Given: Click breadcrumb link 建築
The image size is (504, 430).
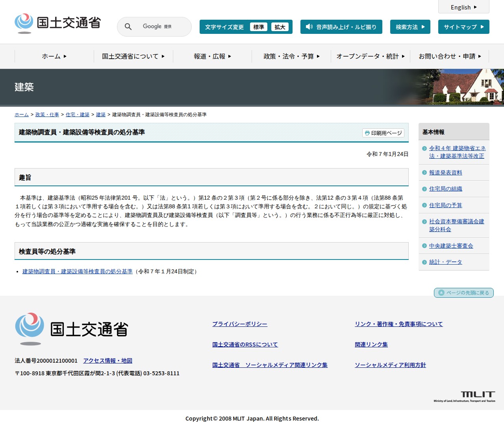Looking at the screenshot, I should [101, 115].
